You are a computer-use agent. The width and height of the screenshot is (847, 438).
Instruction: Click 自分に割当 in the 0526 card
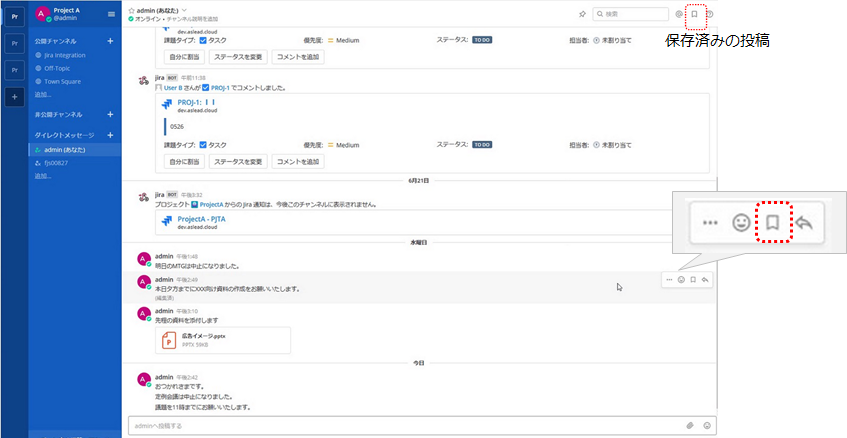184,161
